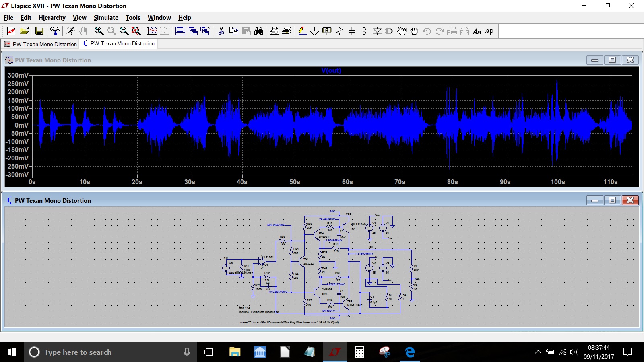This screenshot has height=362, width=644.
Task: Open Find with the binoculars icon
Action: (259, 31)
